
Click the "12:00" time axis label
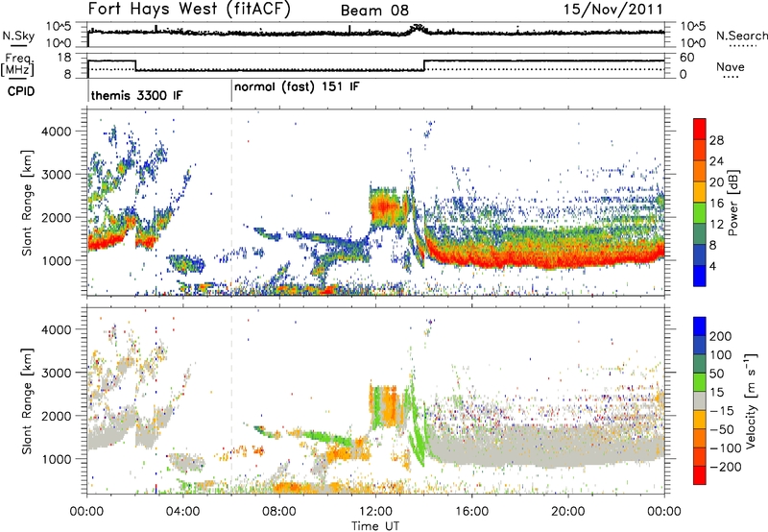coord(375,512)
